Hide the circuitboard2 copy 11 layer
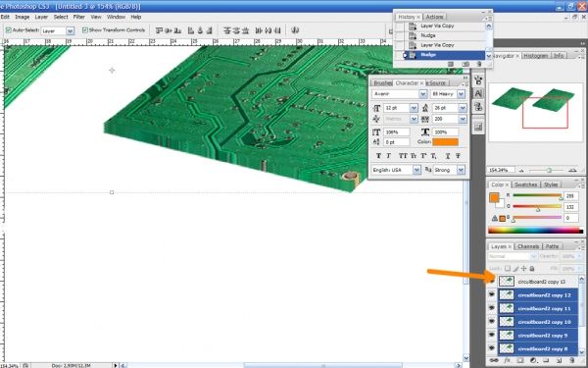The width and height of the screenshot is (588, 368). (492, 308)
